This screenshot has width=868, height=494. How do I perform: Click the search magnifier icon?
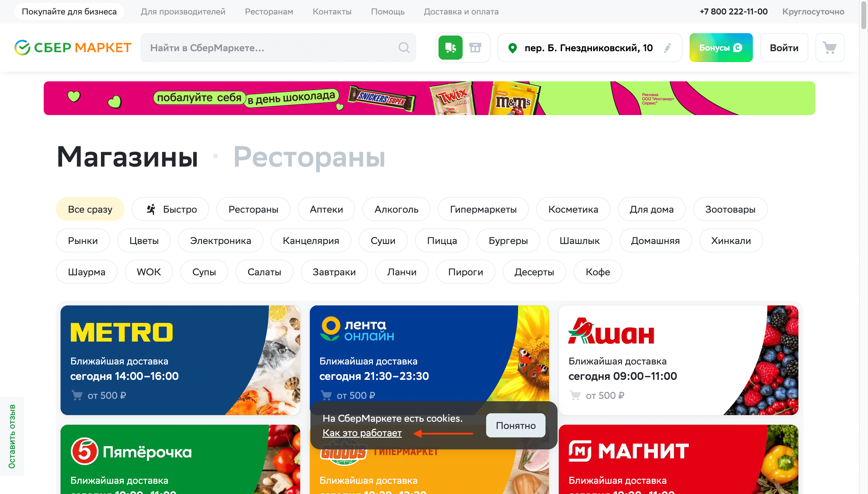coord(404,48)
